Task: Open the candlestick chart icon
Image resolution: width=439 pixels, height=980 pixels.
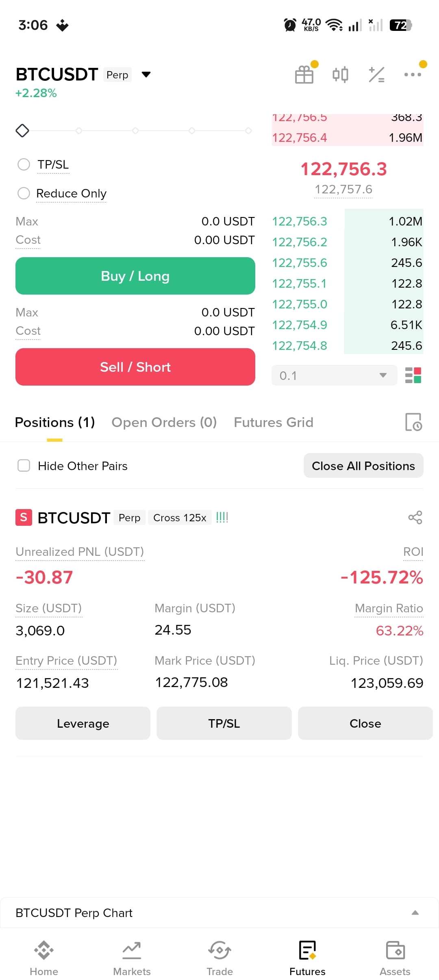Action: (340, 74)
